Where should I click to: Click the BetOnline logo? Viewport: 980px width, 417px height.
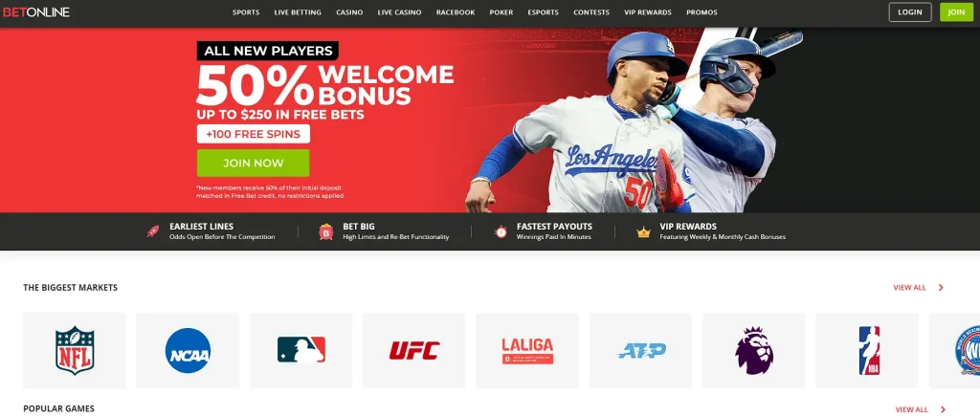point(35,11)
